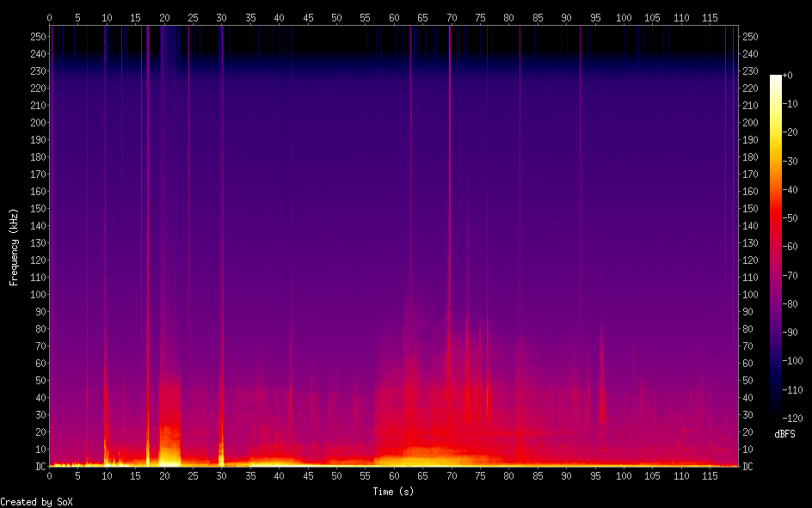Select the 115 mark on the top time axis
This screenshot has width=812, height=508.
(710, 17)
